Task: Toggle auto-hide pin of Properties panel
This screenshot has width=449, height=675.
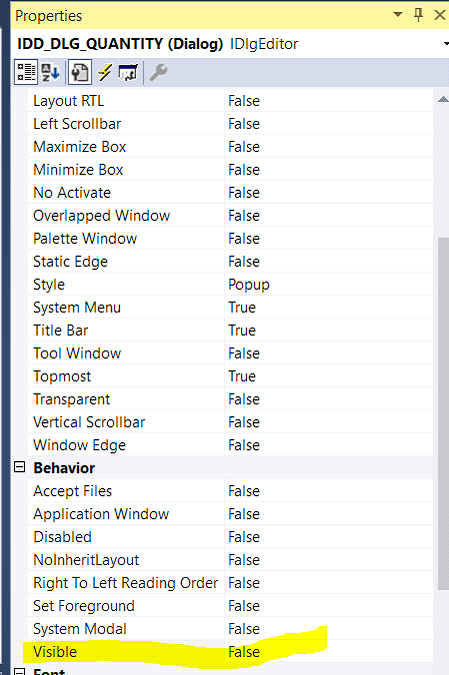Action: (418, 15)
